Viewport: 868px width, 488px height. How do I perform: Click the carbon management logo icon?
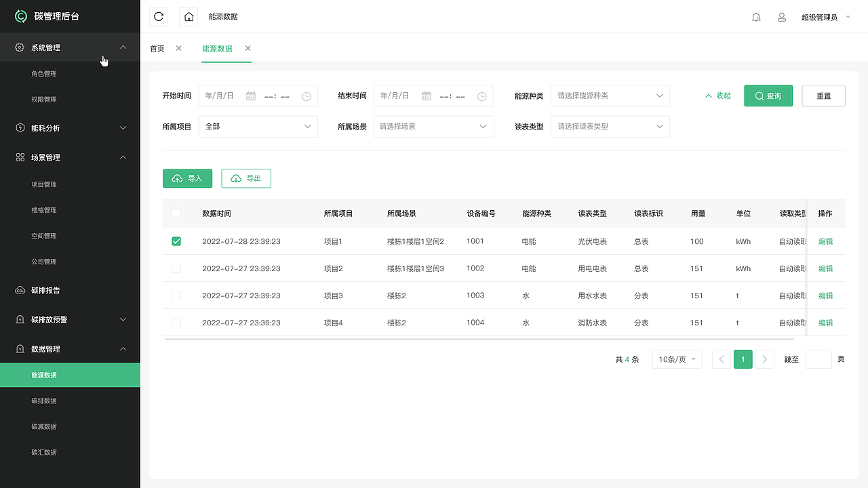tap(21, 16)
